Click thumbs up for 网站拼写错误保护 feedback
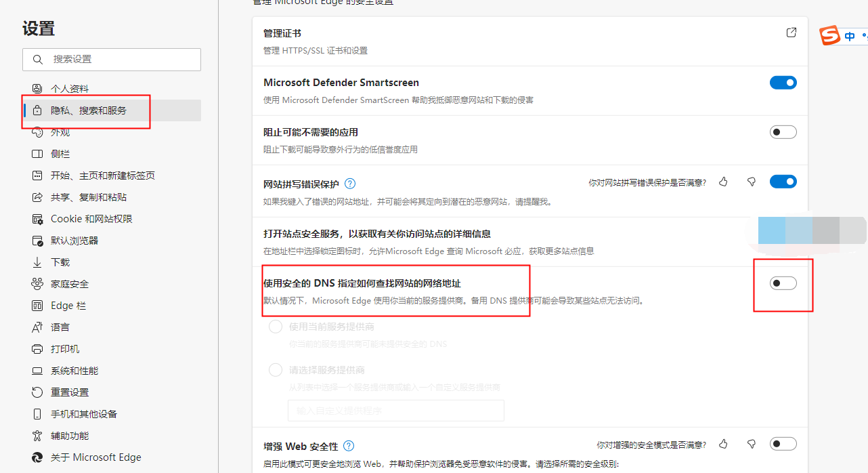This screenshot has width=868, height=473. 723,182
